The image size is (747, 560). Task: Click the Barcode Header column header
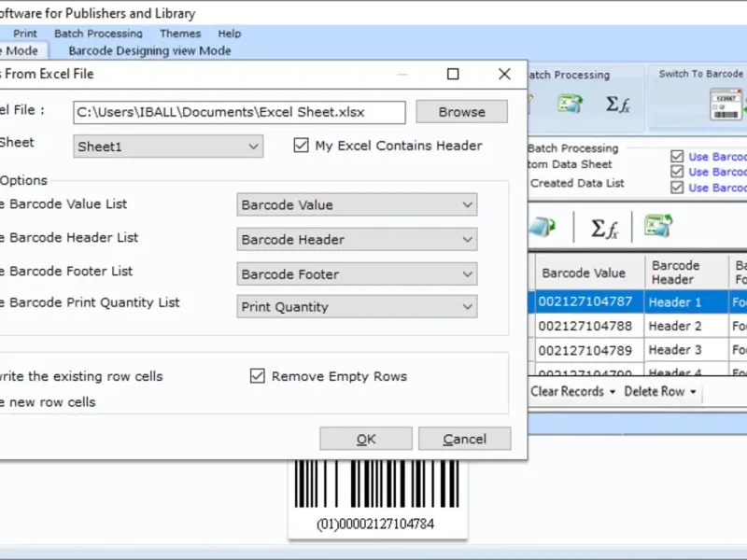click(x=686, y=273)
